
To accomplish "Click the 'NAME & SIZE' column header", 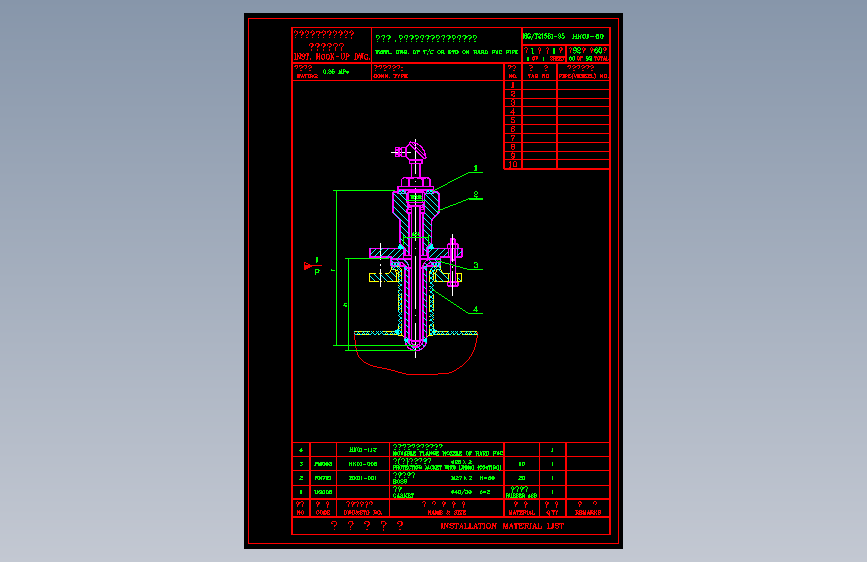I will (446, 513).
